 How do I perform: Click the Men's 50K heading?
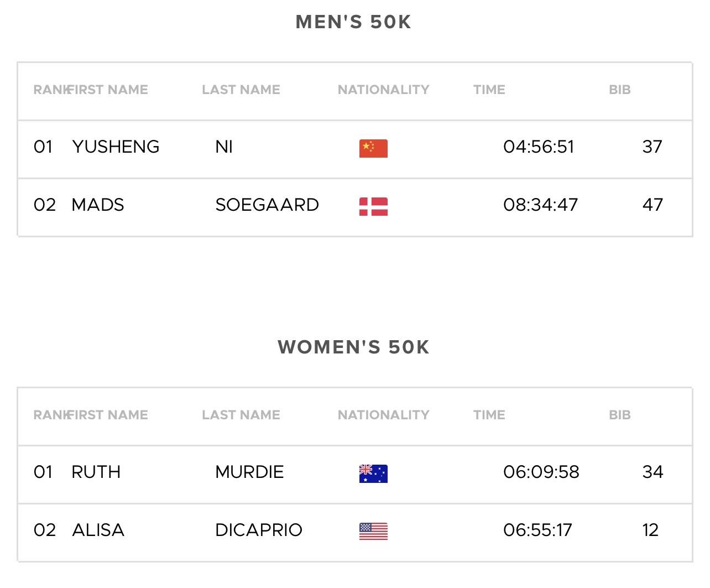pyautogui.click(x=353, y=22)
